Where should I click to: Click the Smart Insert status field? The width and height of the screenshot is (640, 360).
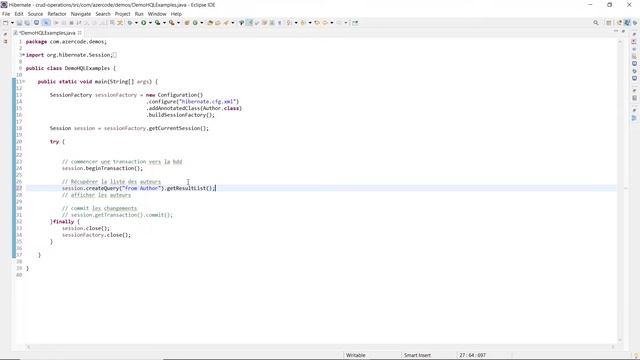[x=417, y=355]
